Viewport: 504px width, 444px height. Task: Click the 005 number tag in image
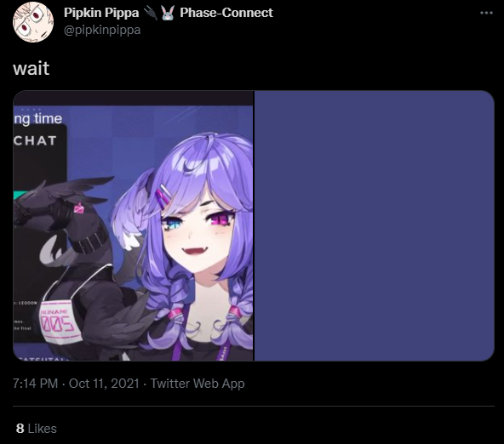58,322
